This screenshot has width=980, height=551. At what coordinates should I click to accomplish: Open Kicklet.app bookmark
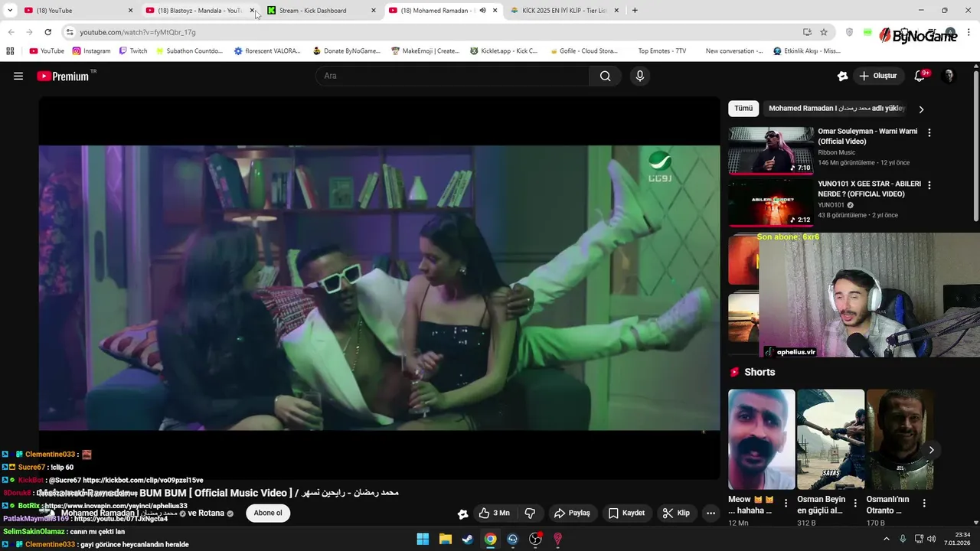[504, 51]
